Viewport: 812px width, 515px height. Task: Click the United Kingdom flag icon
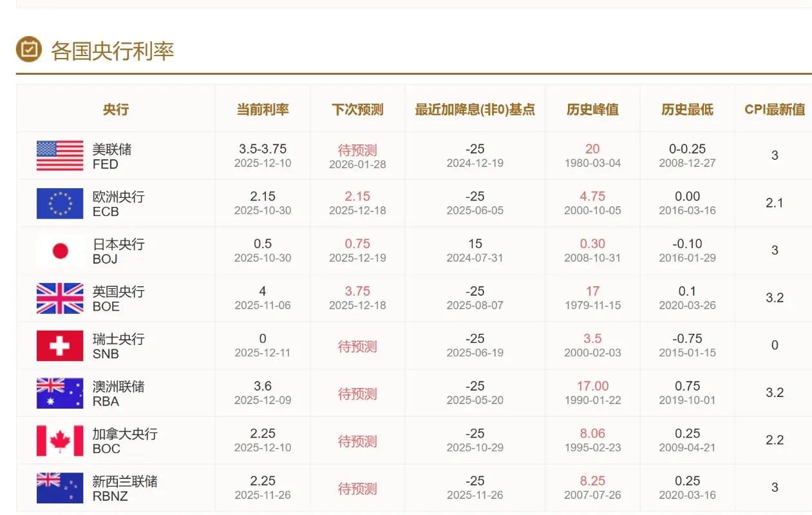tap(60, 298)
